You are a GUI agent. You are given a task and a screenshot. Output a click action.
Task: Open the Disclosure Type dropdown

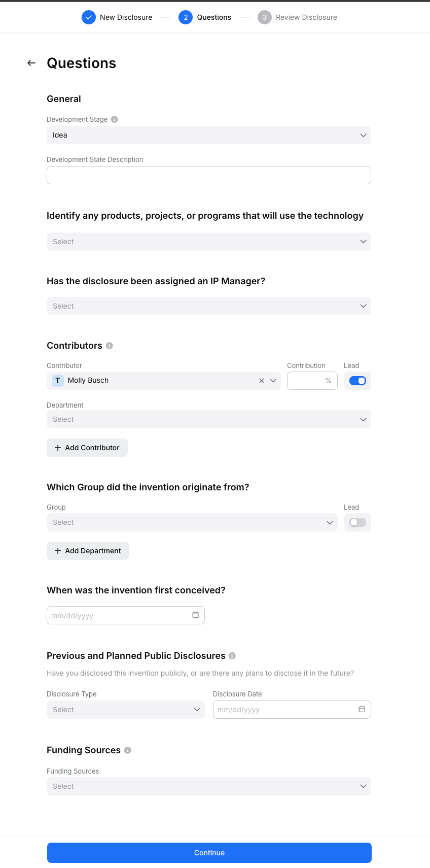[126, 710]
